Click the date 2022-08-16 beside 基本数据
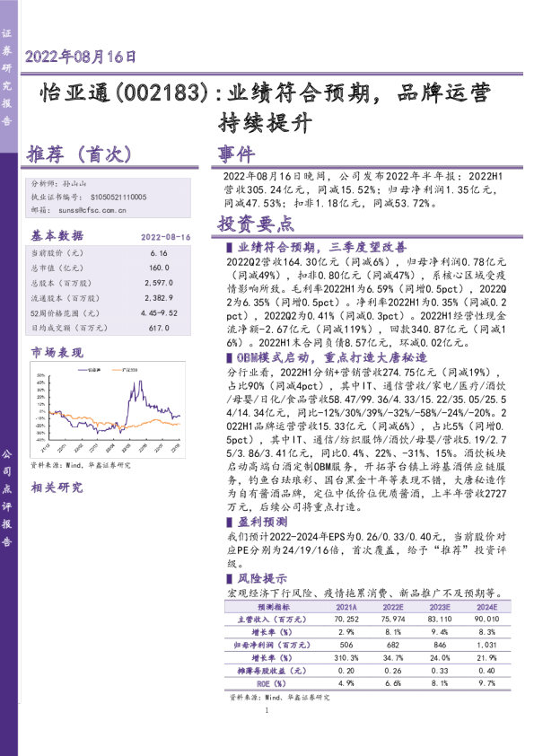 (166, 237)
